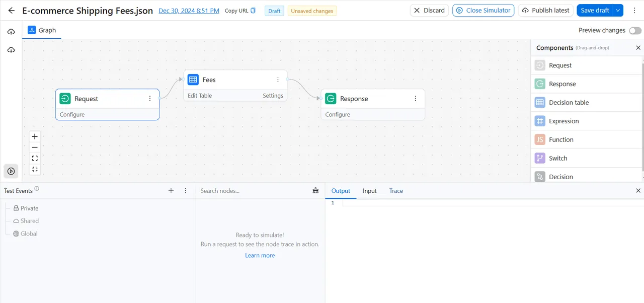Click into the Search nodes field
This screenshot has height=303, width=644.
click(254, 191)
